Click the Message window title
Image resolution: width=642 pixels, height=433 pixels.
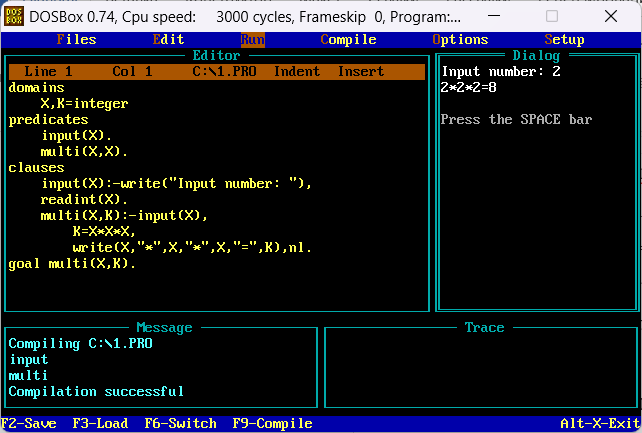click(x=164, y=327)
